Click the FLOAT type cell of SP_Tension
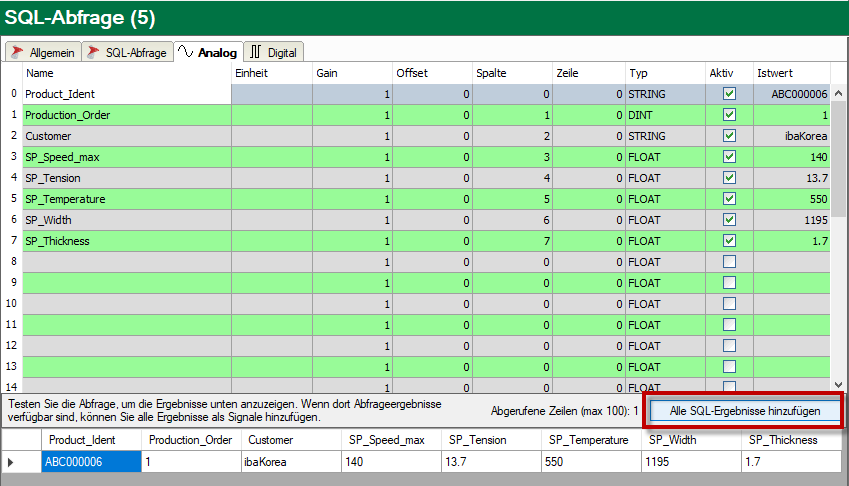 [665, 178]
